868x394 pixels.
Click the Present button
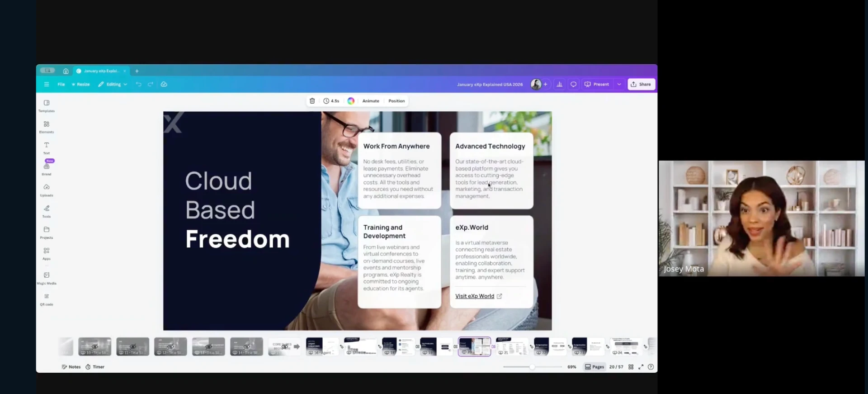[597, 84]
